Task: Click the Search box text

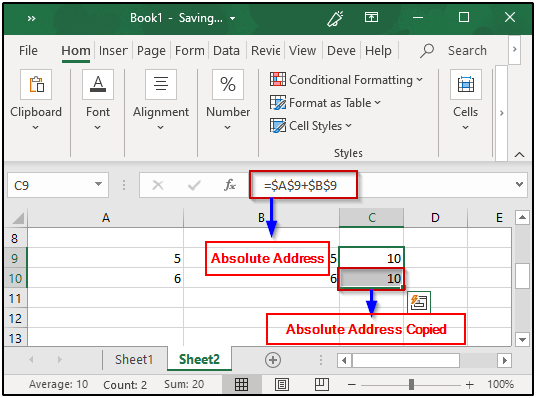Action: click(467, 51)
